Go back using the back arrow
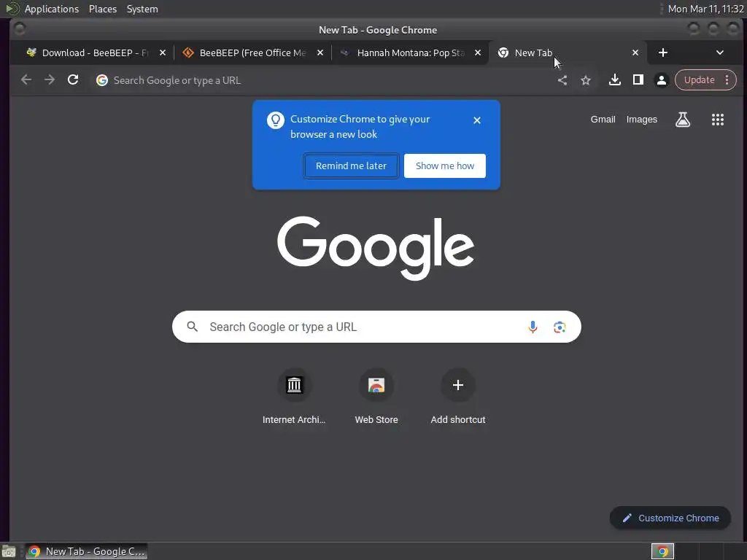The height and width of the screenshot is (560, 747). point(26,80)
